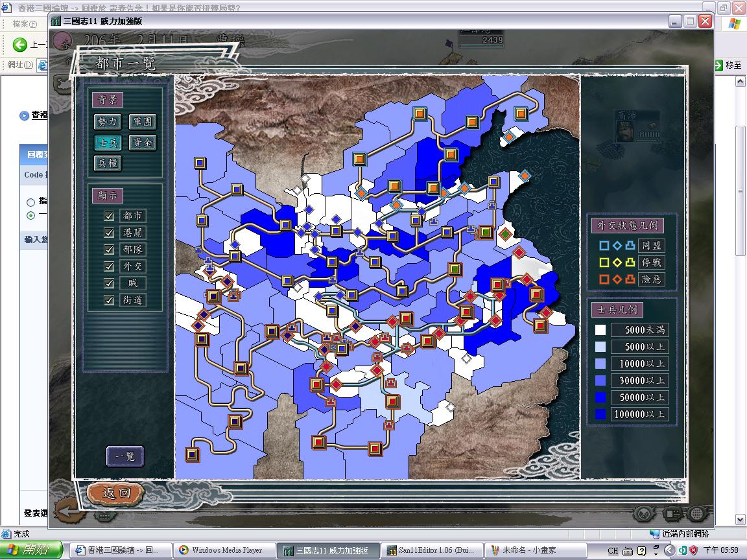Select the 士兵 background button
Image resolution: width=747 pixels, height=560 pixels.
coord(108,143)
